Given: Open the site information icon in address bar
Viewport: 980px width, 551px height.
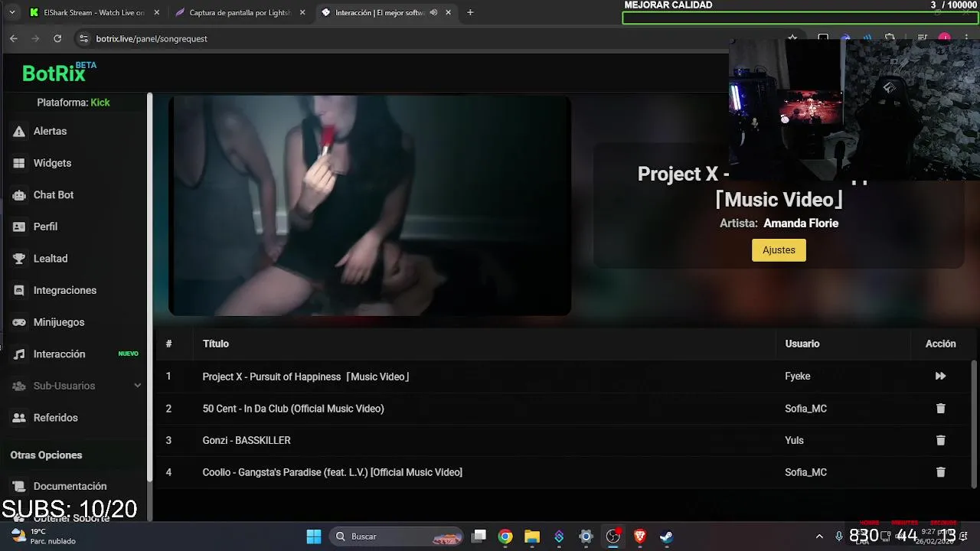Looking at the screenshot, I should (x=83, y=38).
